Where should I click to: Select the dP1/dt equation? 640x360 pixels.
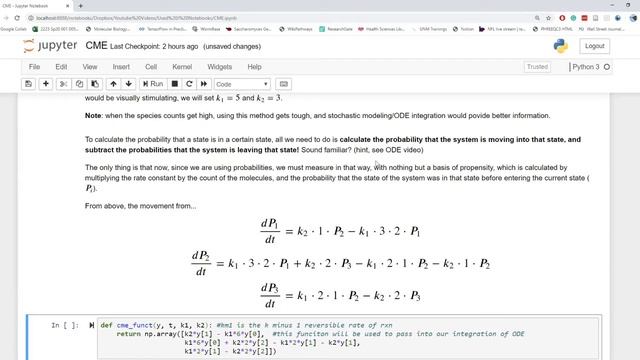click(340, 231)
